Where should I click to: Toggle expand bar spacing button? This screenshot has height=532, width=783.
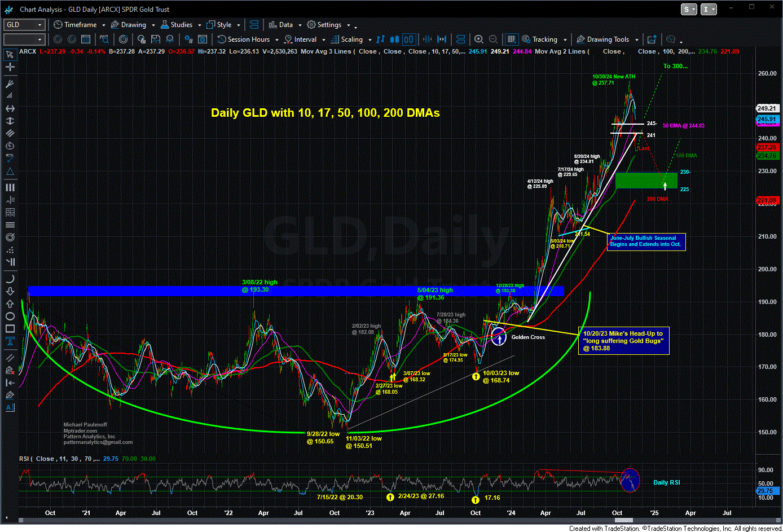pos(442,39)
